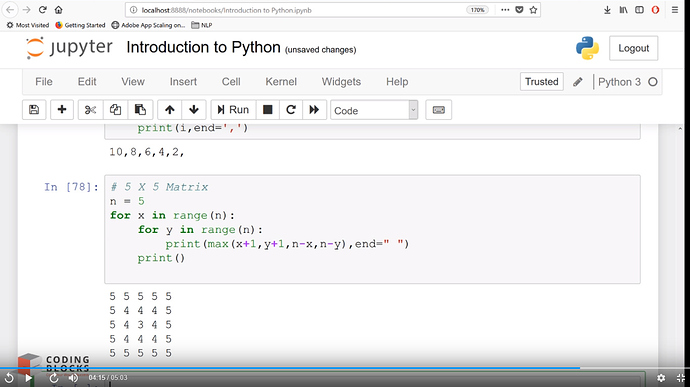Reload the page with refresh icon
Image resolution: width=690 pixels, height=387 pixels.
tap(43, 10)
